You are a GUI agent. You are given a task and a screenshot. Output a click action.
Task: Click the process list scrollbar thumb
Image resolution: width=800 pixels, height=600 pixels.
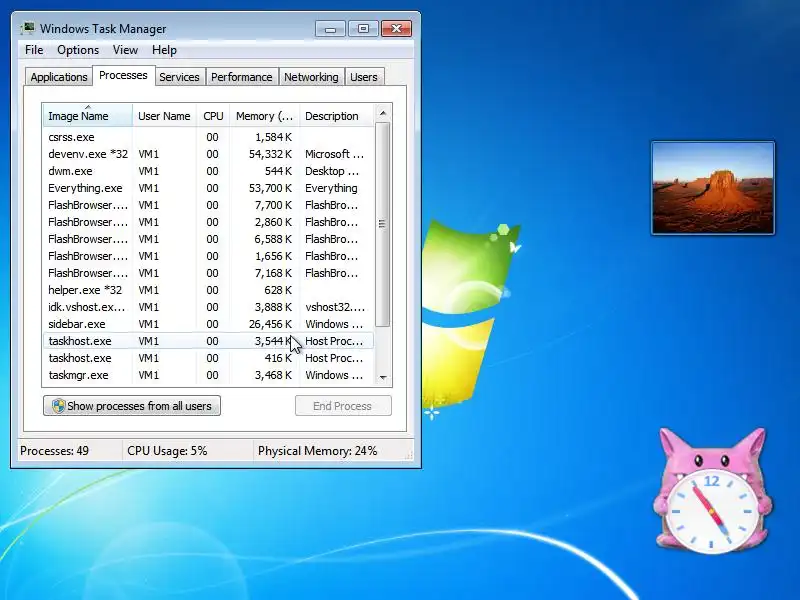point(383,223)
